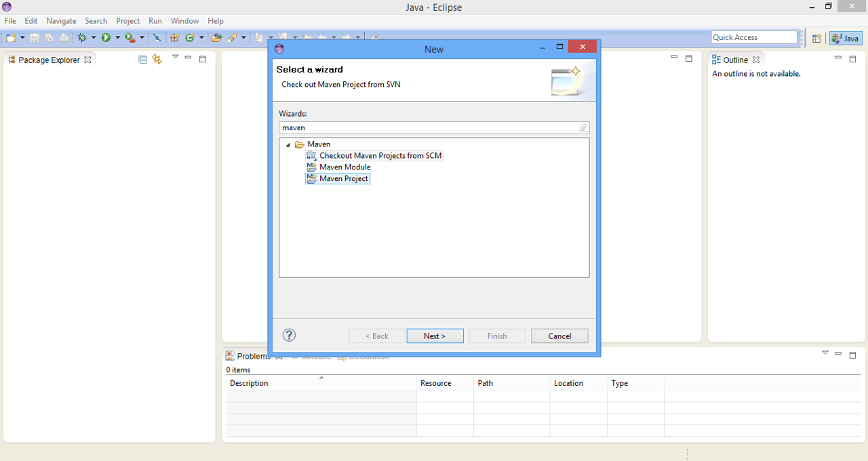The image size is (868, 461).
Task: Minimize the Package Explorer view
Action: pyautogui.click(x=189, y=58)
